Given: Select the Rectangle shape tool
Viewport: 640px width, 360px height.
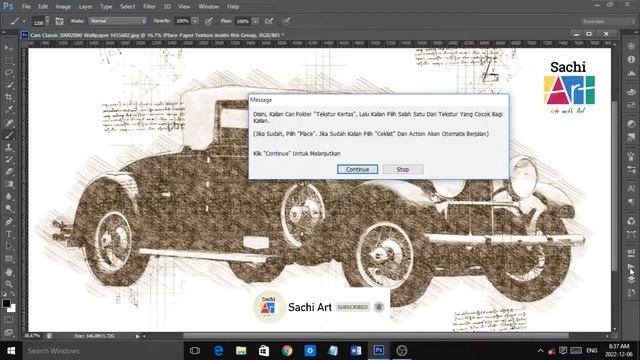Looking at the screenshot, I should [9, 259].
